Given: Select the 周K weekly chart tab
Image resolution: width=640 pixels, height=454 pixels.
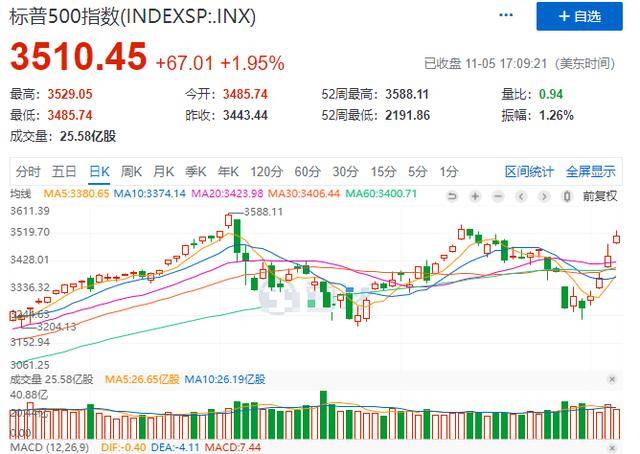Looking at the screenshot, I should click(x=131, y=171).
